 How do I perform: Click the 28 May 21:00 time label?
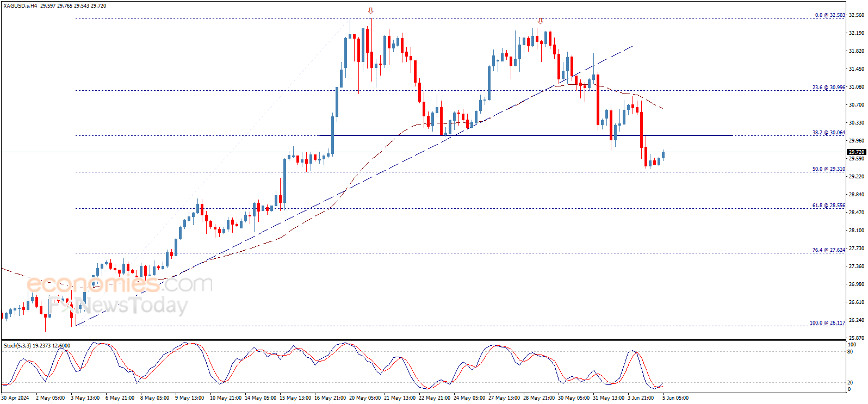point(539,398)
